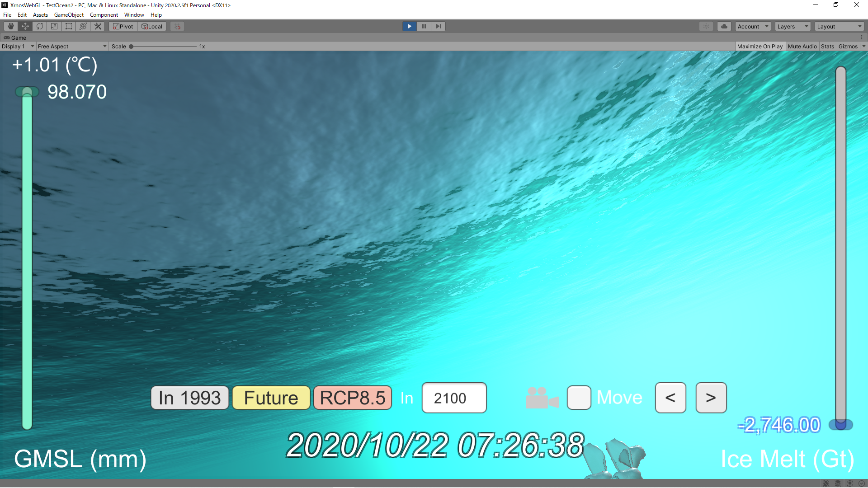Open the Free Aspect dropdown
The image size is (868, 488).
coord(72,46)
